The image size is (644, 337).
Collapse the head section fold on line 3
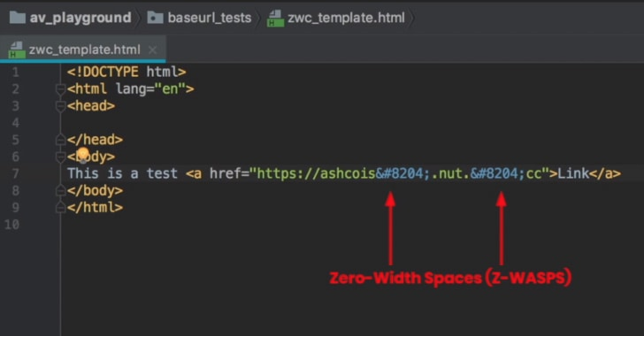point(60,105)
